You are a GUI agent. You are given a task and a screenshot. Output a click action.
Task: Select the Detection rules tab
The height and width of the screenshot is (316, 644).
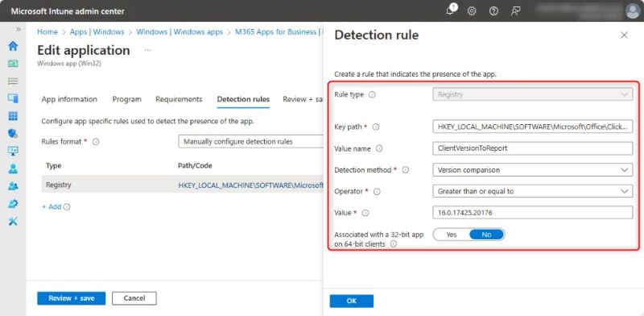[243, 99]
